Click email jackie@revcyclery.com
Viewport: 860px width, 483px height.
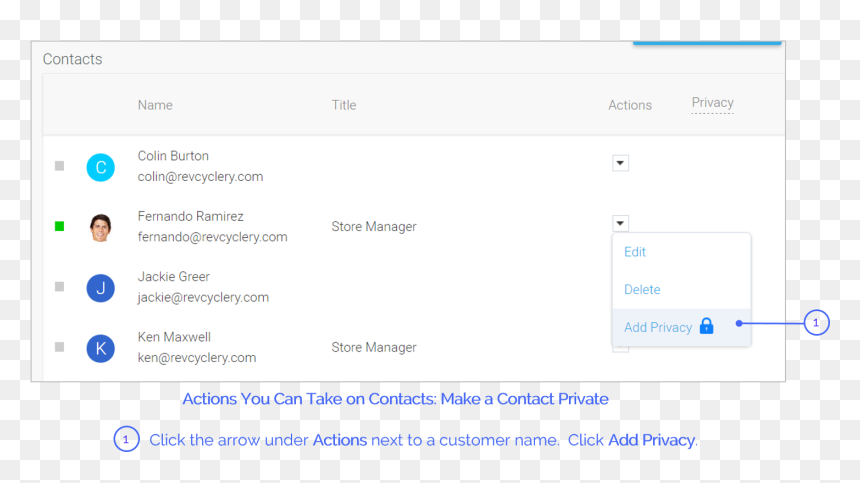(x=203, y=297)
